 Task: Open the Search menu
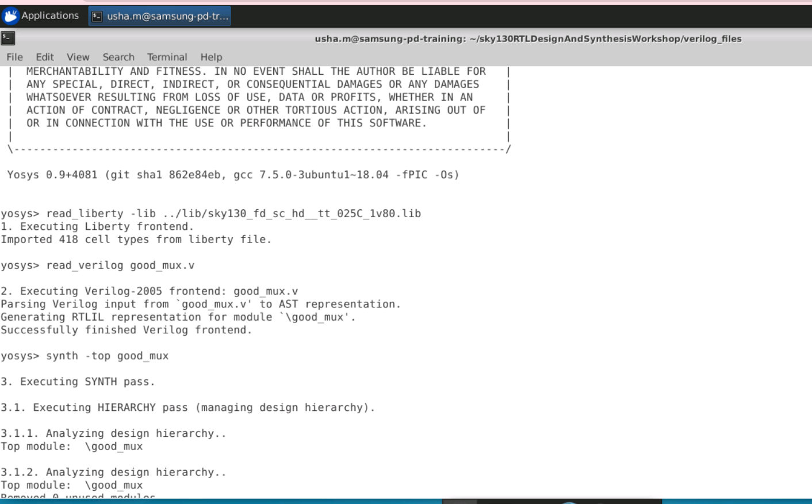(118, 57)
